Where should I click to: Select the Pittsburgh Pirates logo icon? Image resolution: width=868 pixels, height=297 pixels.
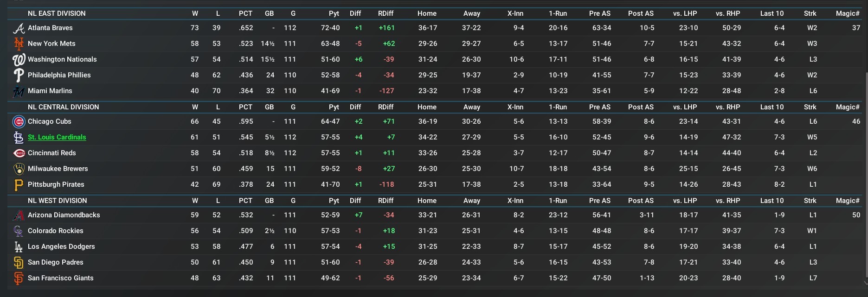19,185
